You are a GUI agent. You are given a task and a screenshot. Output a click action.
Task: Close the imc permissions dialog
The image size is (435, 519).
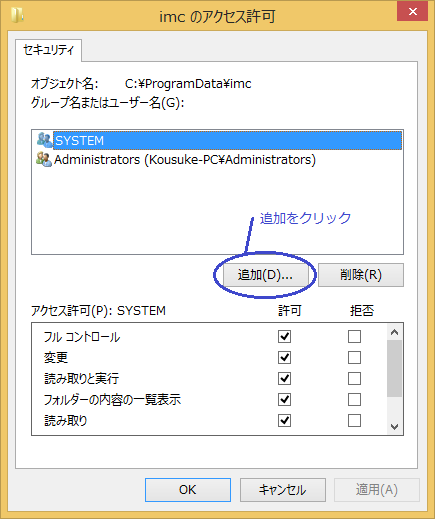click(x=412, y=12)
